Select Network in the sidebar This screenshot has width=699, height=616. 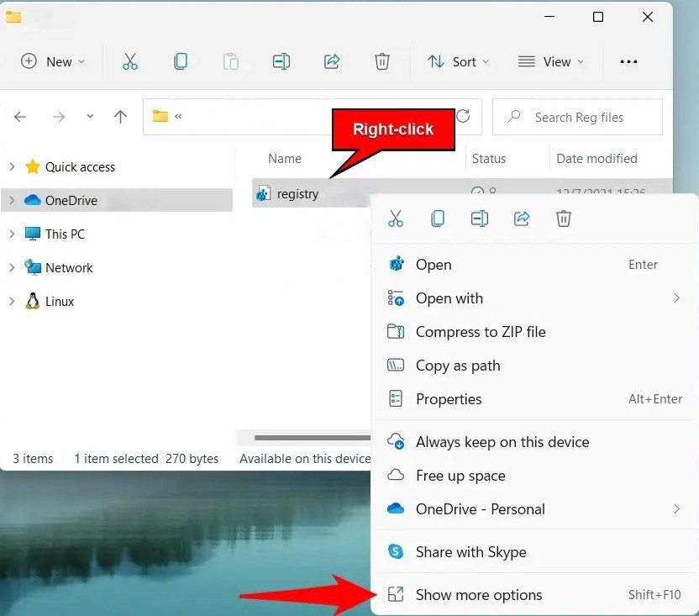click(69, 267)
